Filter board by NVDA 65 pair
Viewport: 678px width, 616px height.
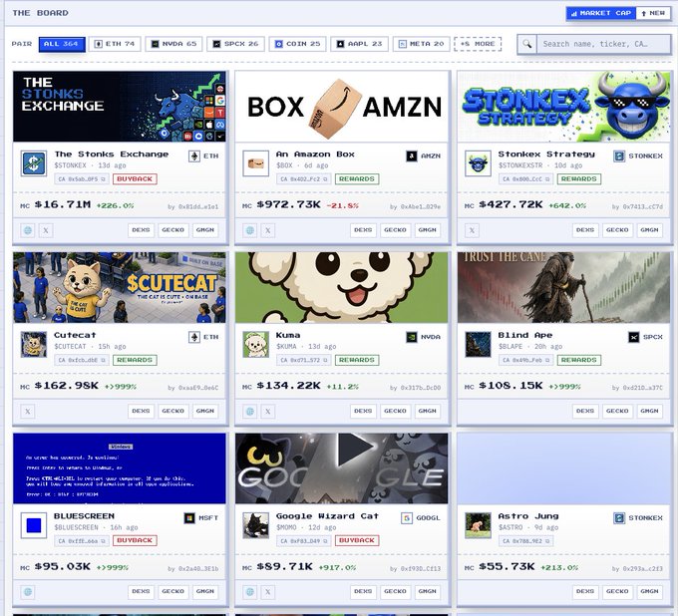pos(173,44)
